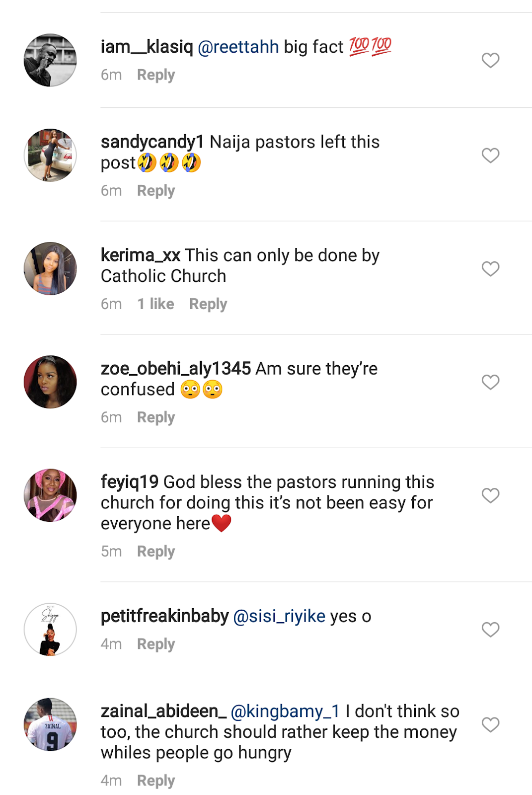Viewport: 532px width, 795px height.
Task: Like iam__klasiq's comment with the heart
Action: (490, 60)
